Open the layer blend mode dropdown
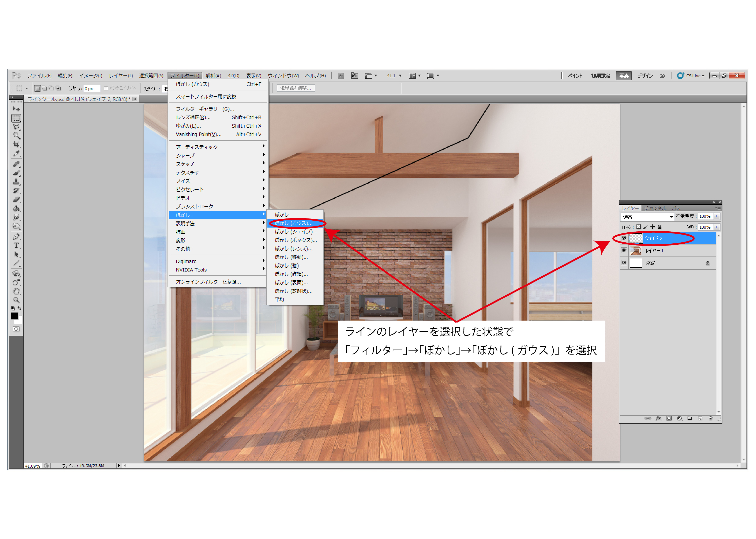 (647, 217)
